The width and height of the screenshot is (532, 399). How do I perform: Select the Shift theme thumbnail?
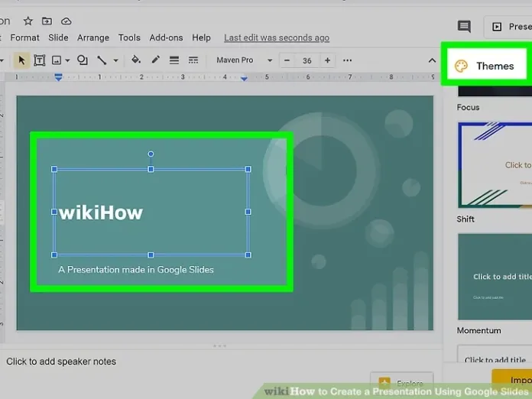495,165
